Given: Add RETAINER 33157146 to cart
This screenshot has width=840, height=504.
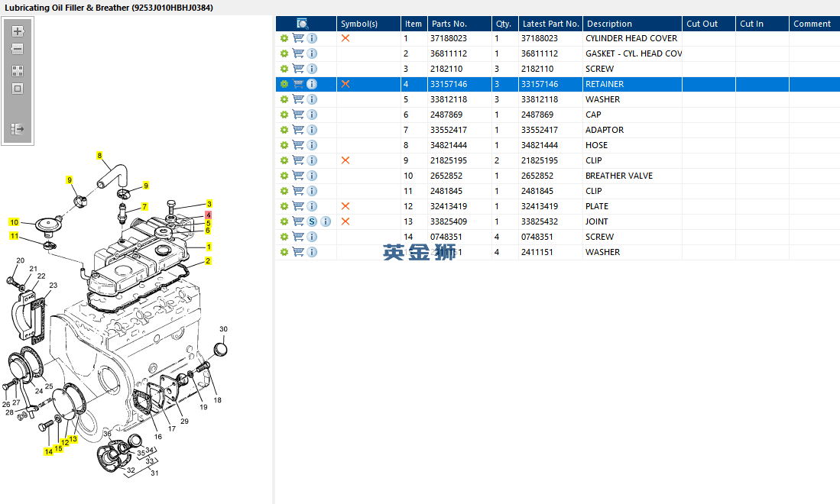Looking at the screenshot, I should pyautogui.click(x=298, y=84).
